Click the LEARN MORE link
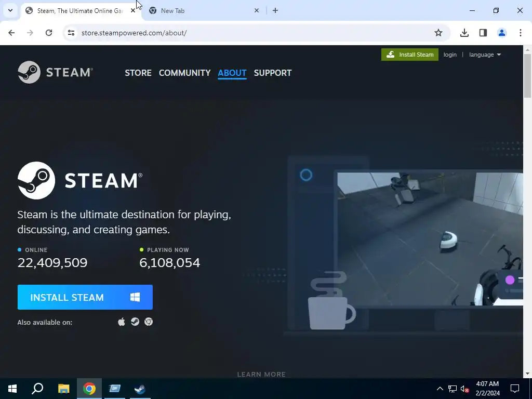The height and width of the screenshot is (399, 532). (x=261, y=374)
